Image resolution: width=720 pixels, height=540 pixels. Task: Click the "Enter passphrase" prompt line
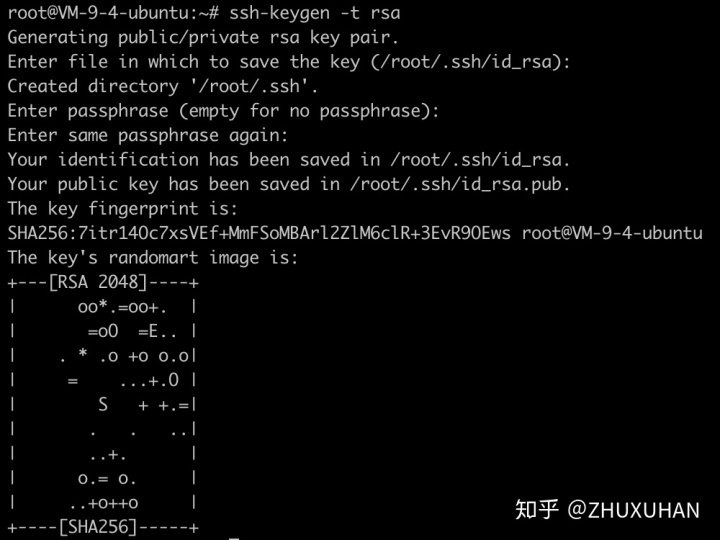[x=223, y=111]
